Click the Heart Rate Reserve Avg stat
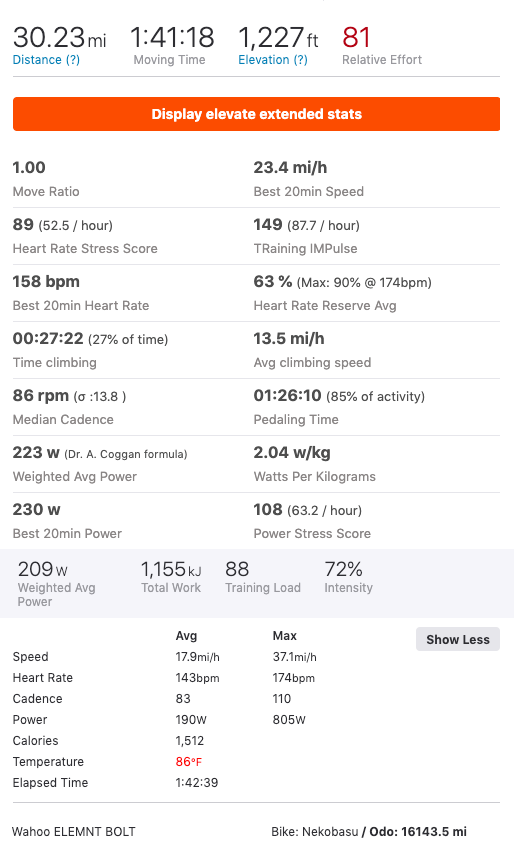This screenshot has width=514, height=859. [342, 293]
